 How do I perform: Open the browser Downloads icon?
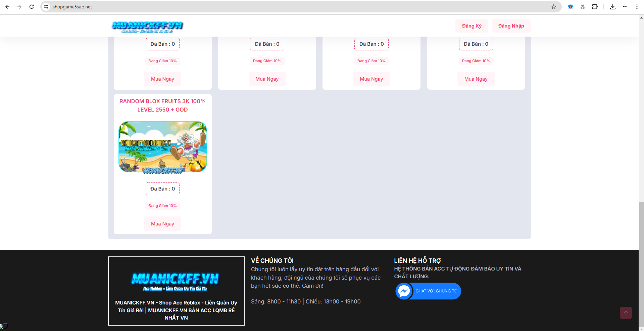[x=612, y=7]
